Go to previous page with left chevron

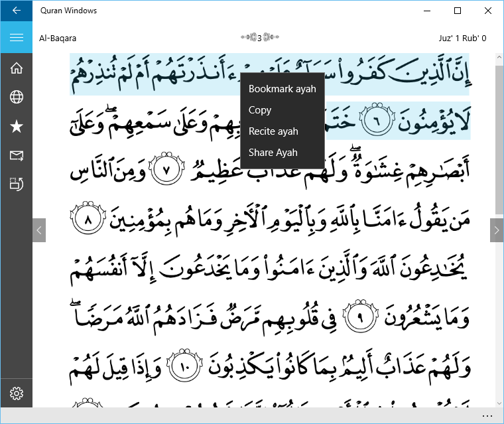[39, 230]
